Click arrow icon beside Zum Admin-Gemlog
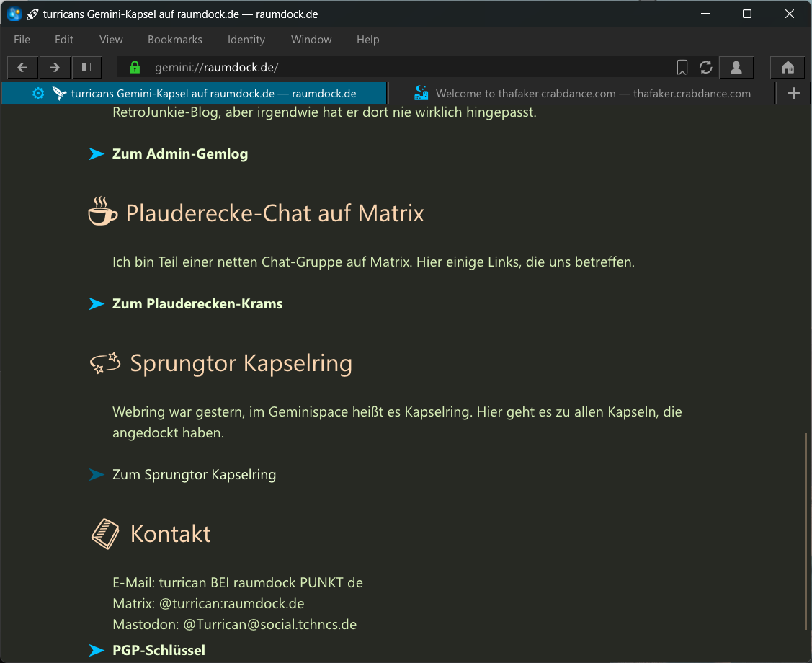 [x=97, y=153]
